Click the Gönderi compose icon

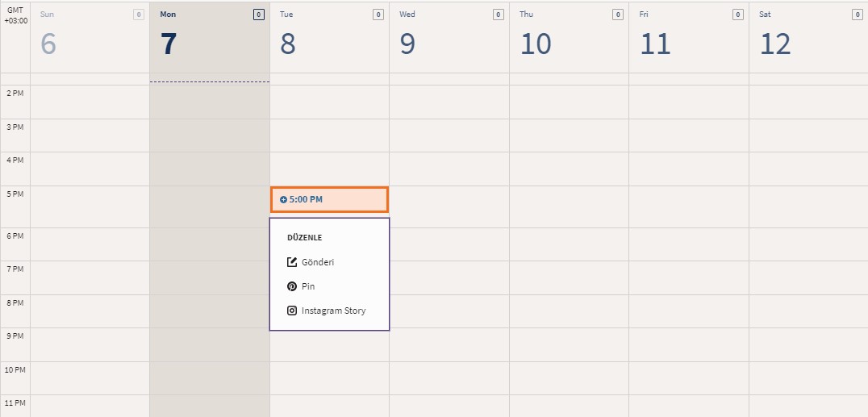click(x=292, y=262)
